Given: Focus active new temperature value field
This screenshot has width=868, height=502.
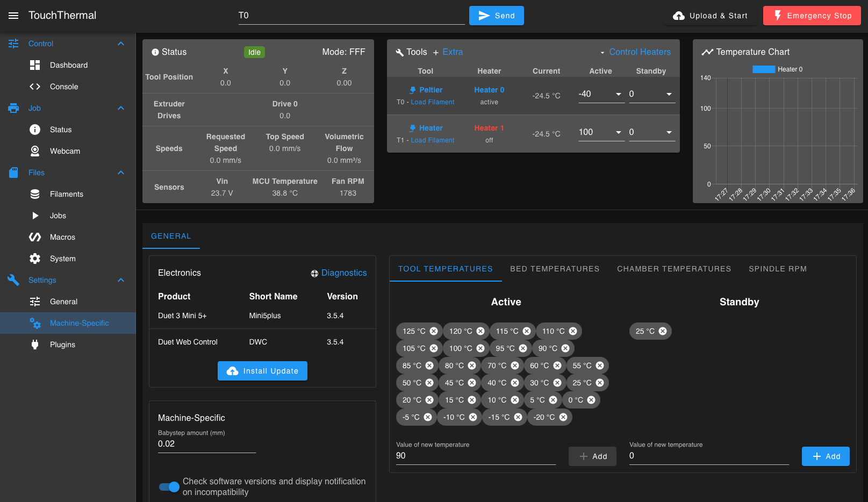Looking at the screenshot, I should (x=476, y=456).
